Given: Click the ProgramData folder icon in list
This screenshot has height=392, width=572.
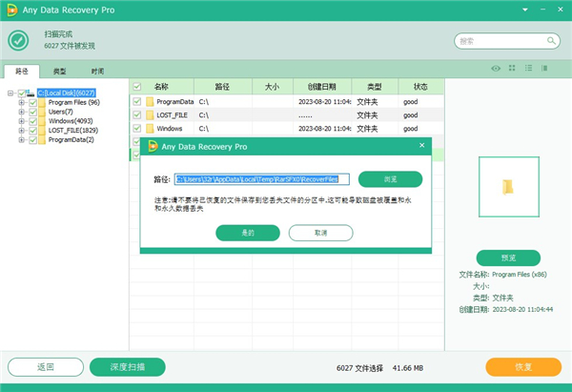Looking at the screenshot, I should coord(150,101).
